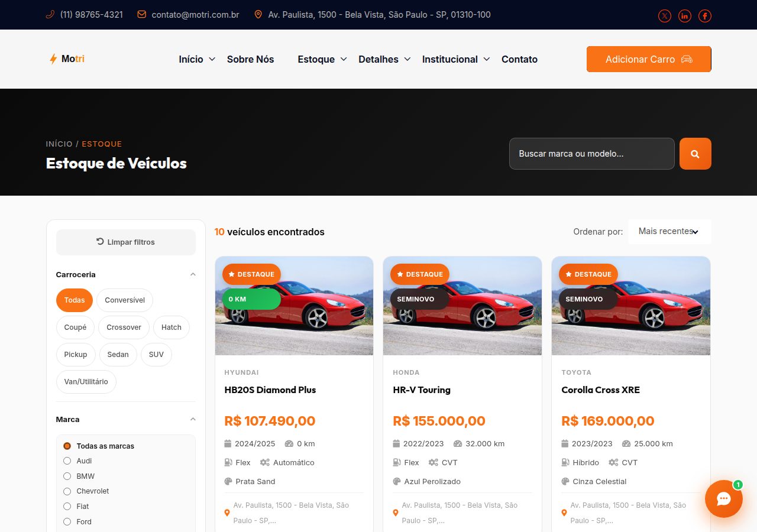This screenshot has height=532, width=757.
Task: Toggle the Coupé body type chip
Action: (x=75, y=327)
